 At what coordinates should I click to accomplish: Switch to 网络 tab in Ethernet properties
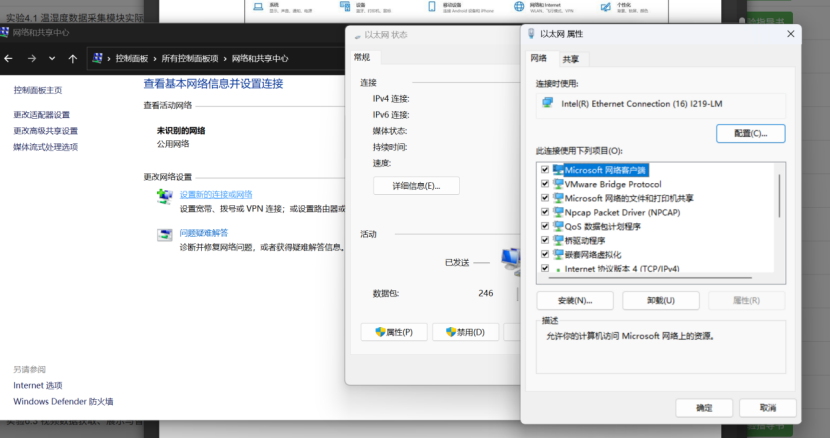point(539,58)
